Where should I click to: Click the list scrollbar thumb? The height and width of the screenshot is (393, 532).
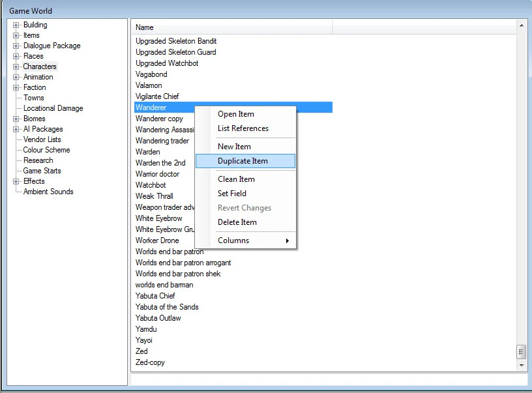[522, 352]
